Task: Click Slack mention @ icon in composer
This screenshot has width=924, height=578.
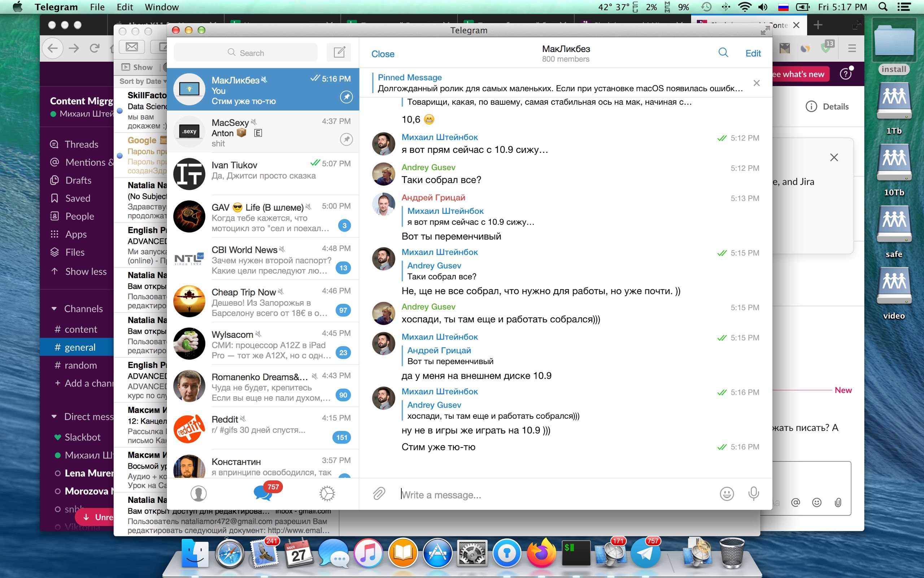Action: tap(796, 502)
